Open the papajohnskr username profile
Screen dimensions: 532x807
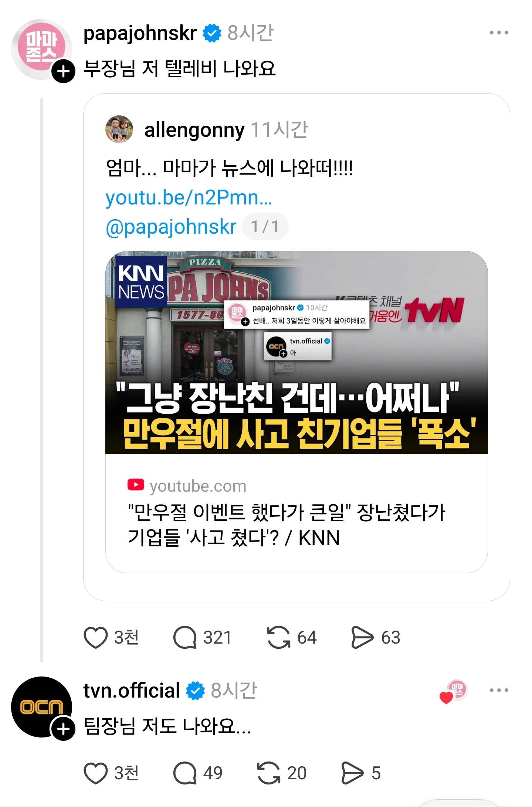coord(140,33)
